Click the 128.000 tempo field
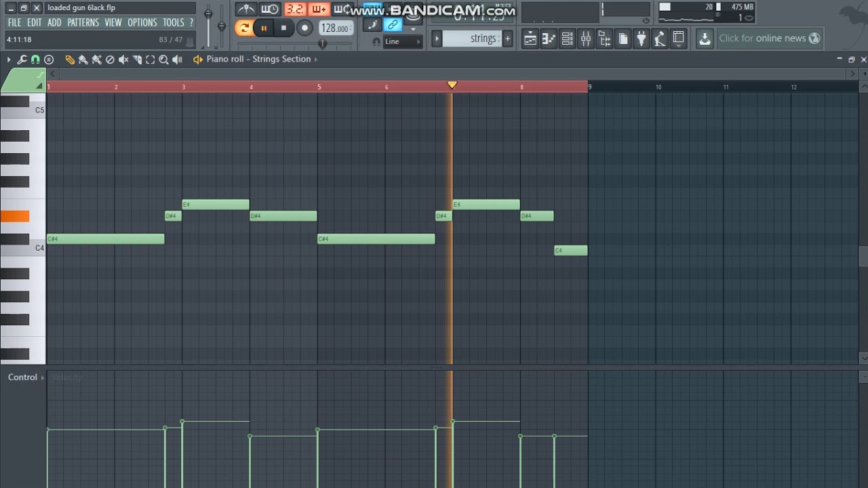The height and width of the screenshot is (488, 868). pos(335,28)
